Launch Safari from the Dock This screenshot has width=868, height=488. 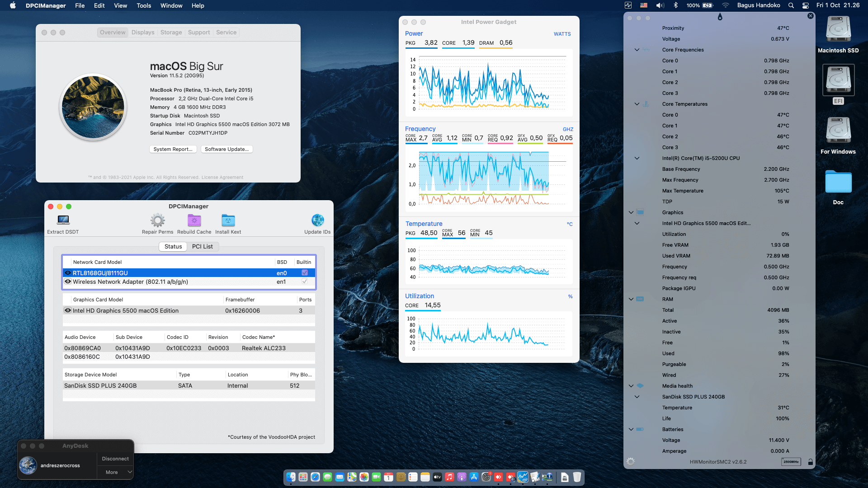315,477
